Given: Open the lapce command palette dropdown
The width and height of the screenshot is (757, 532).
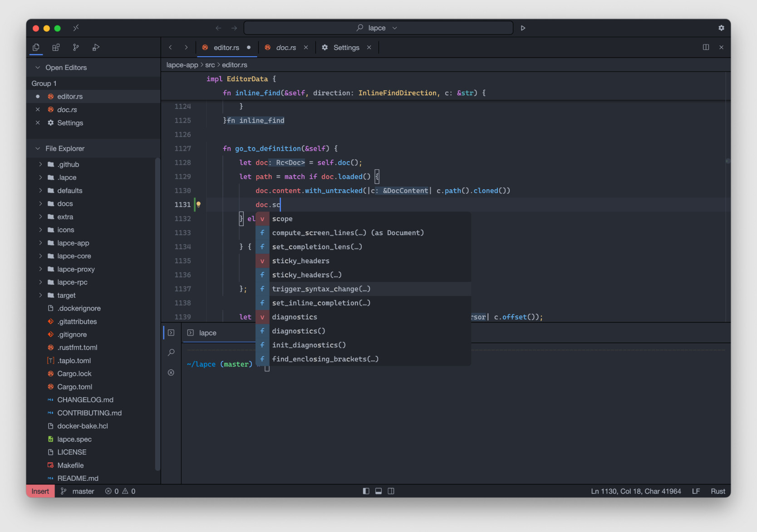Looking at the screenshot, I should [x=378, y=28].
